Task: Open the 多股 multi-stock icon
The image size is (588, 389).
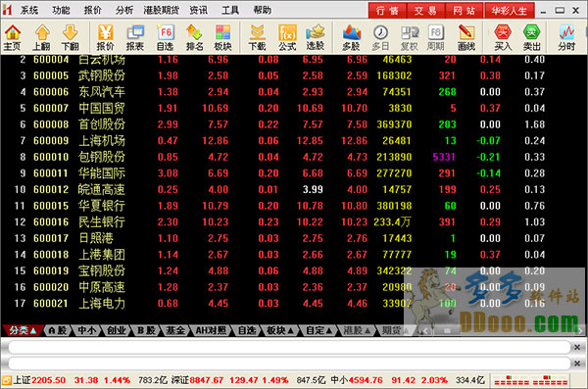Action: pyautogui.click(x=352, y=37)
